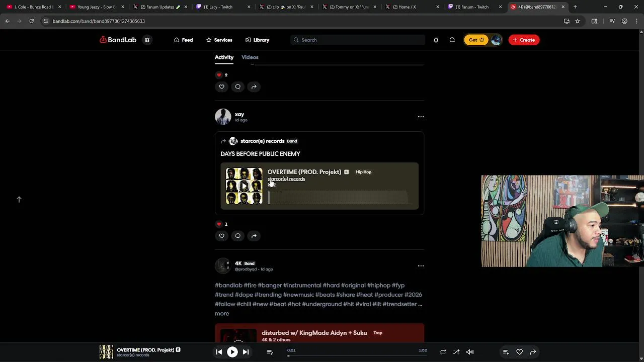Viewport: 644px width, 362px height.
Task: Skip to previous track in player
Action: tap(219, 352)
